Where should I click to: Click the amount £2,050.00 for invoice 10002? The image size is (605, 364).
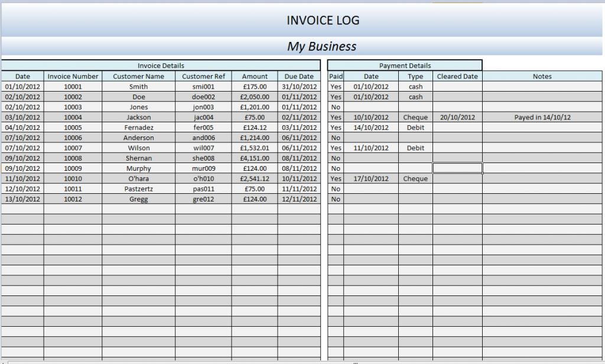[x=255, y=97]
